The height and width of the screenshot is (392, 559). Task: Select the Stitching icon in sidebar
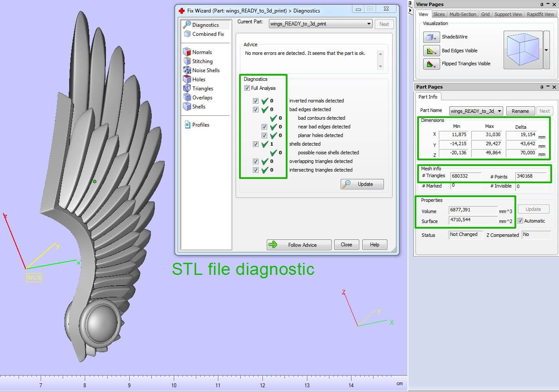187,61
